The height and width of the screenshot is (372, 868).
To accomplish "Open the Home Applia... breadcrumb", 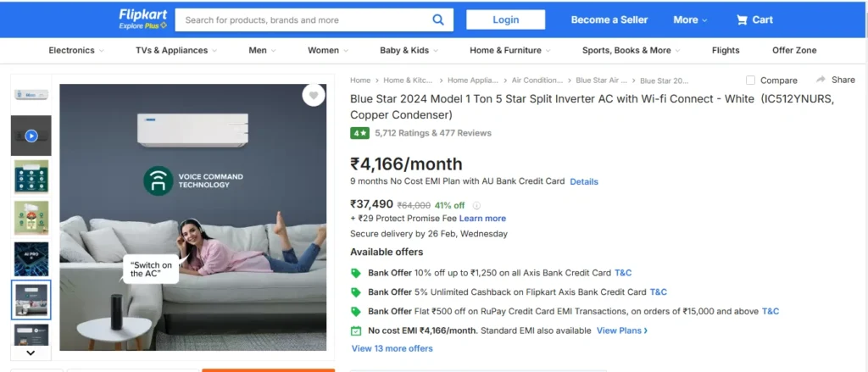I will 473,81.
